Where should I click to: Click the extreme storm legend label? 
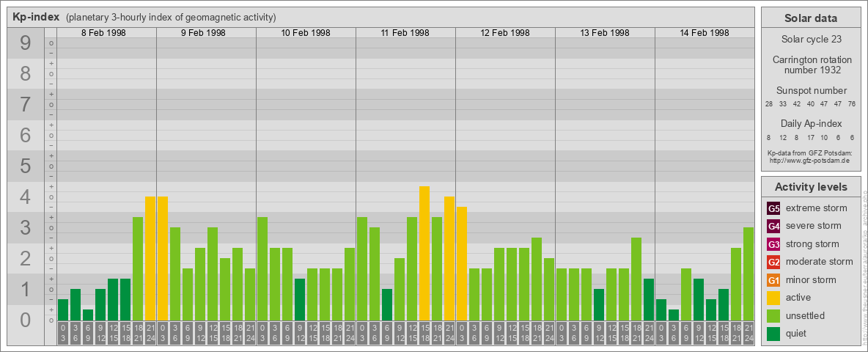coord(817,209)
